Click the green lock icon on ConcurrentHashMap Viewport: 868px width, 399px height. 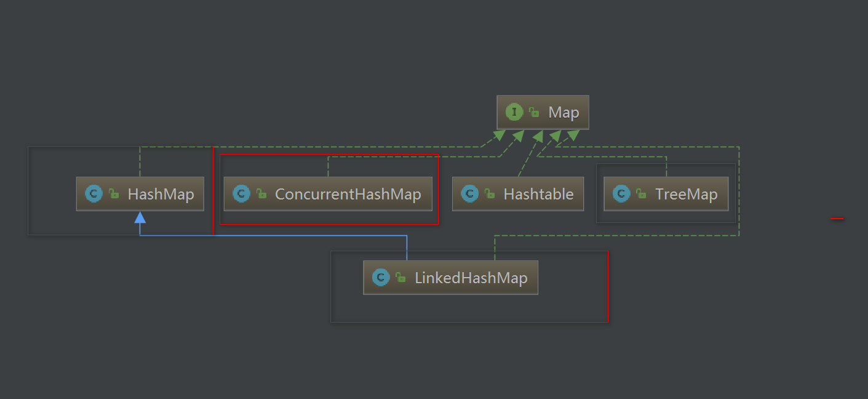coord(261,194)
